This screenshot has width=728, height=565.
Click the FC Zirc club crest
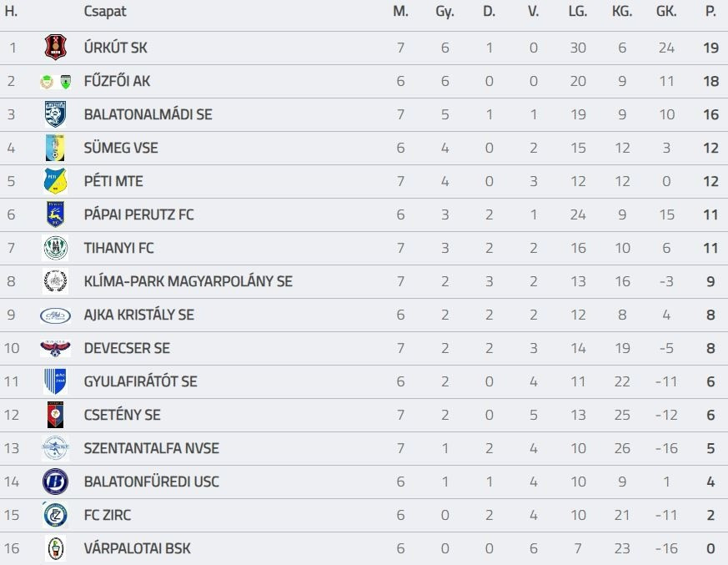[x=55, y=515]
